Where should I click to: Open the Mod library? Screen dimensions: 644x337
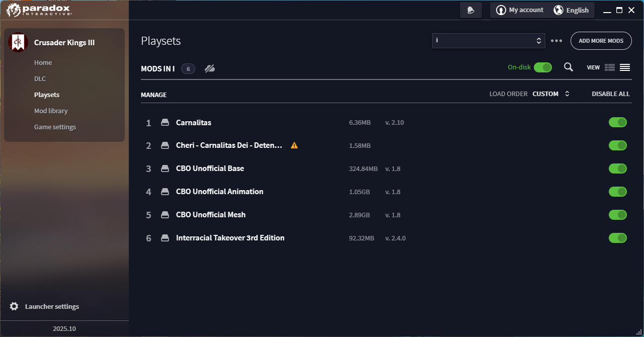[x=51, y=111]
